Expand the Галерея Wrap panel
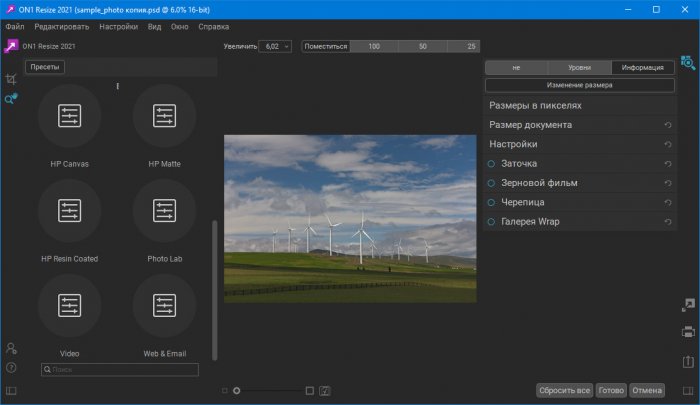 (x=579, y=222)
